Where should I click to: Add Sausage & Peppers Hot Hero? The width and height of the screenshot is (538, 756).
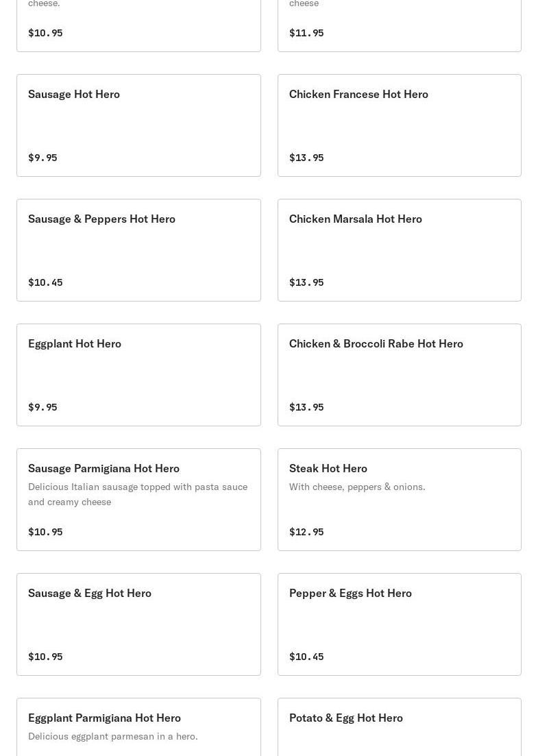click(138, 250)
